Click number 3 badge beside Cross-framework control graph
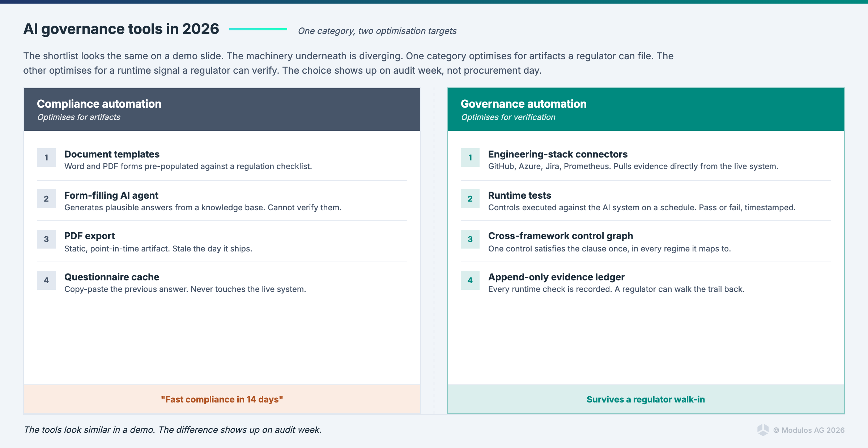The image size is (868, 448). click(x=470, y=239)
